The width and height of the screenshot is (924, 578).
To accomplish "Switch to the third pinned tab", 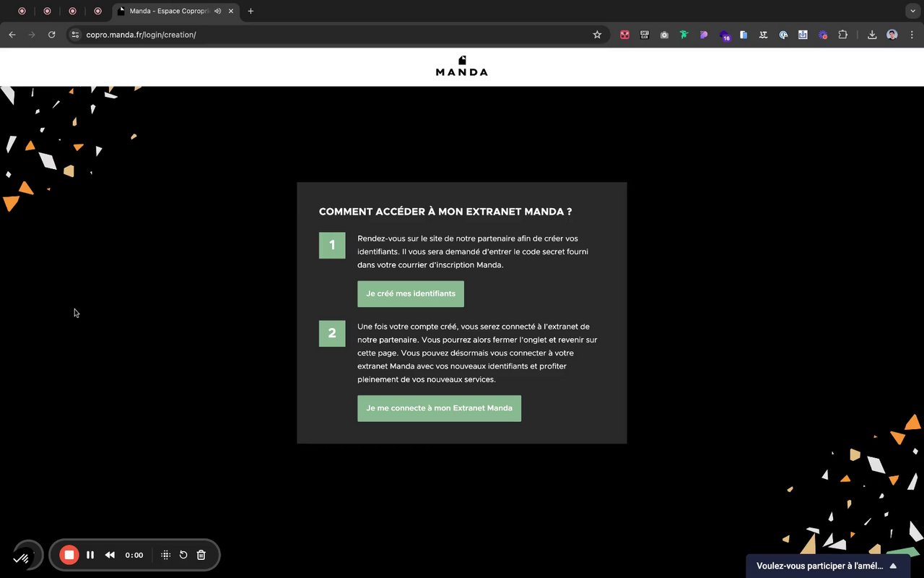I will (72, 11).
